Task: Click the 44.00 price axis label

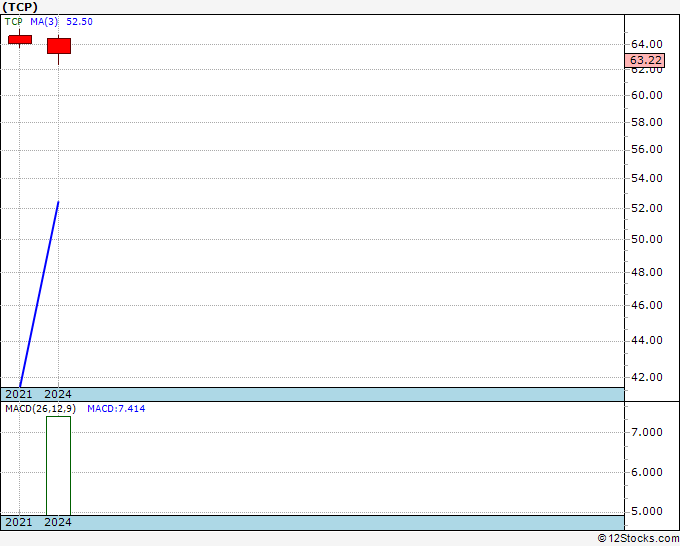Action: [x=647, y=340]
